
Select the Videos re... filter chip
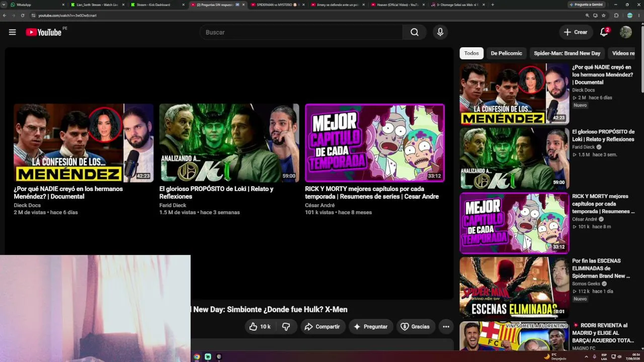click(x=623, y=53)
